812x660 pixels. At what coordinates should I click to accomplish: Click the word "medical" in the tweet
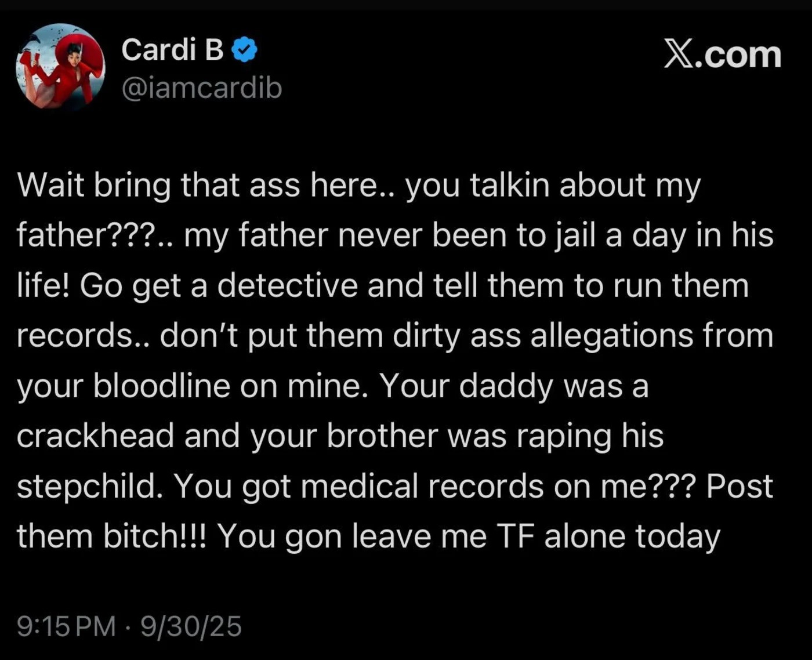(360, 486)
